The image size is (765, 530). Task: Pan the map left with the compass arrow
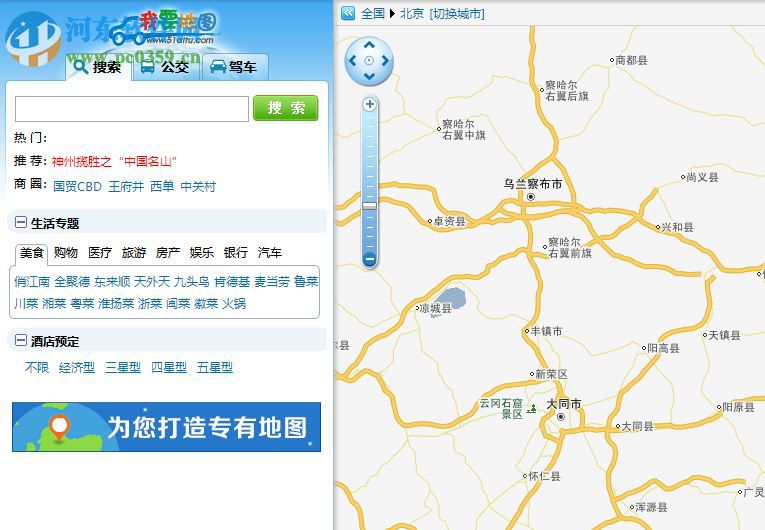tap(353, 61)
